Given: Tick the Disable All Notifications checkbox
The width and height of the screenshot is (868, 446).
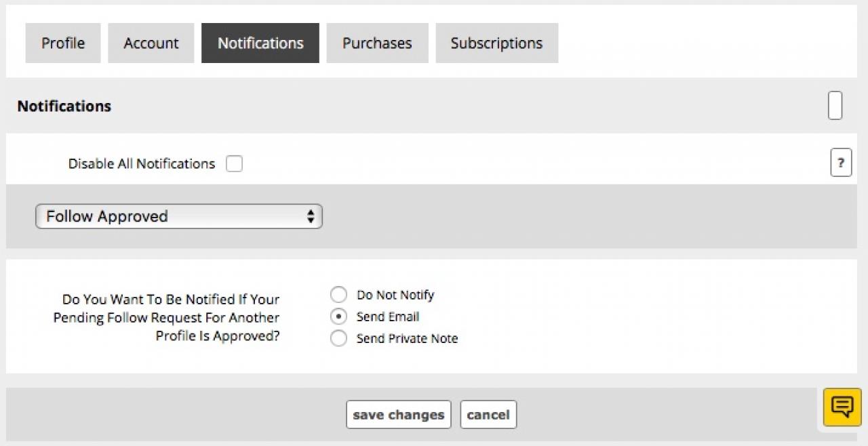Looking at the screenshot, I should (x=234, y=163).
